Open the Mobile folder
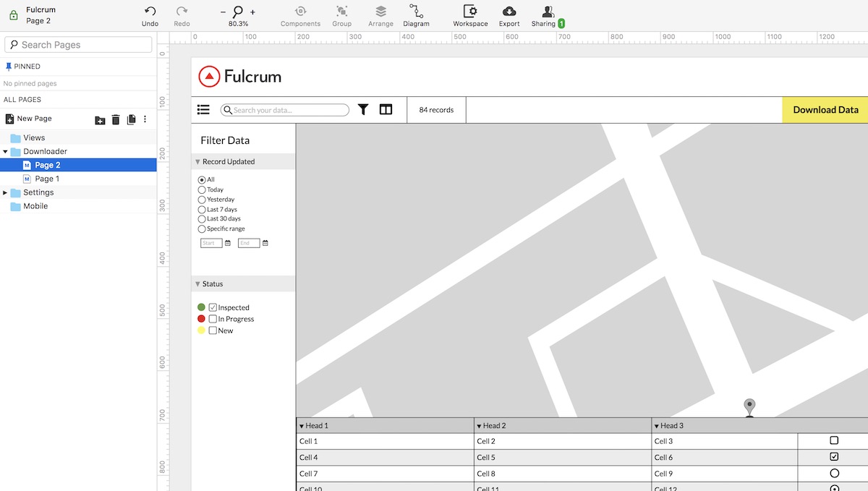This screenshot has height=491, width=868. point(35,206)
